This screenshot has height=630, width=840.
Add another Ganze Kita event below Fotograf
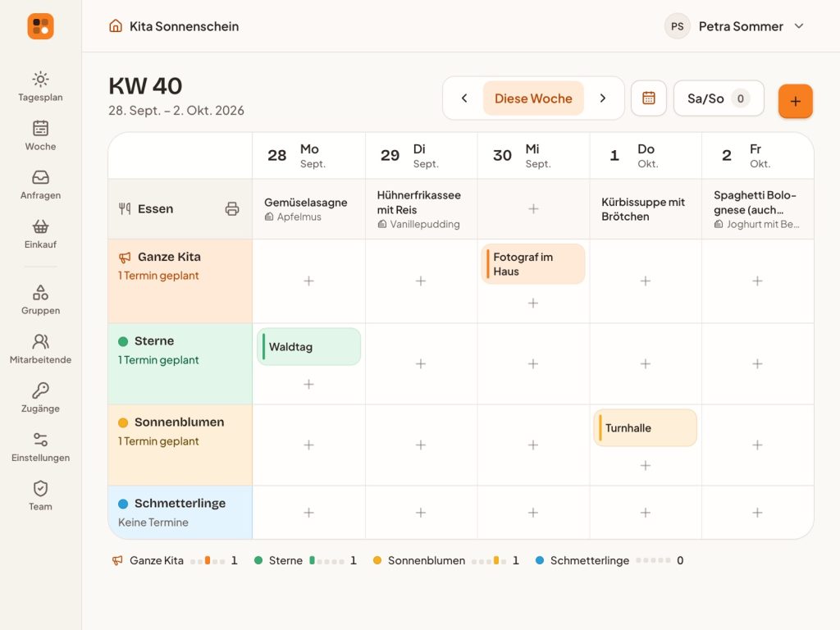point(533,304)
